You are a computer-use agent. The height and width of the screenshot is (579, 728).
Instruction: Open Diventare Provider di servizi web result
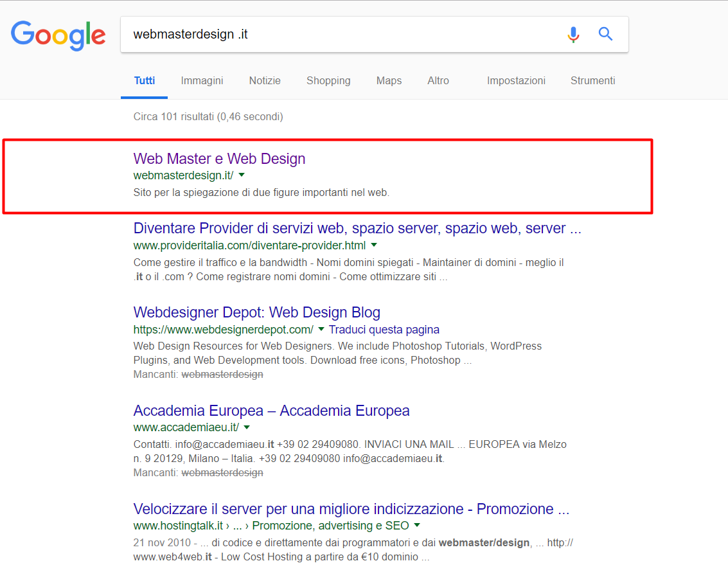pyautogui.click(x=357, y=228)
